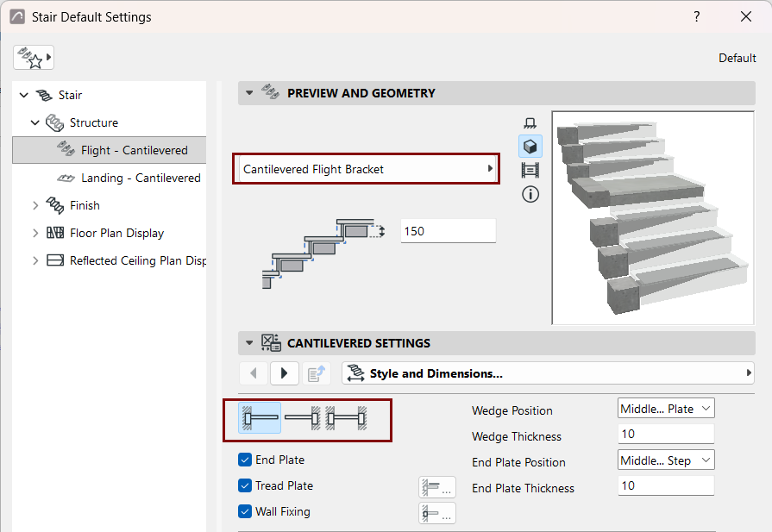Click the help question mark

697,16
